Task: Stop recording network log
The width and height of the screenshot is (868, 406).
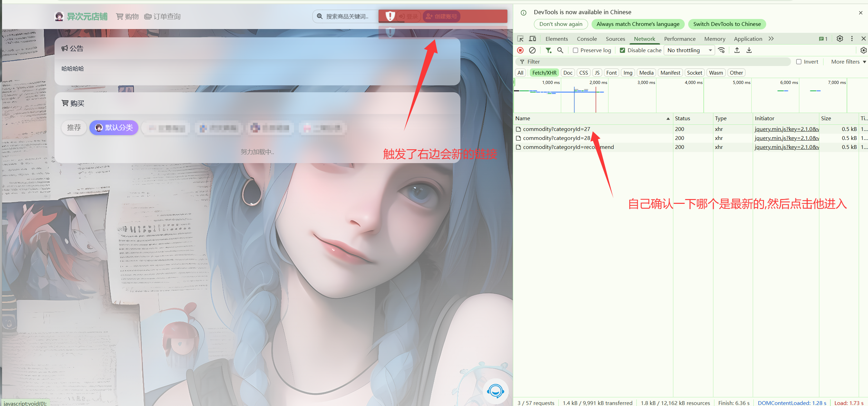Action: (520, 50)
